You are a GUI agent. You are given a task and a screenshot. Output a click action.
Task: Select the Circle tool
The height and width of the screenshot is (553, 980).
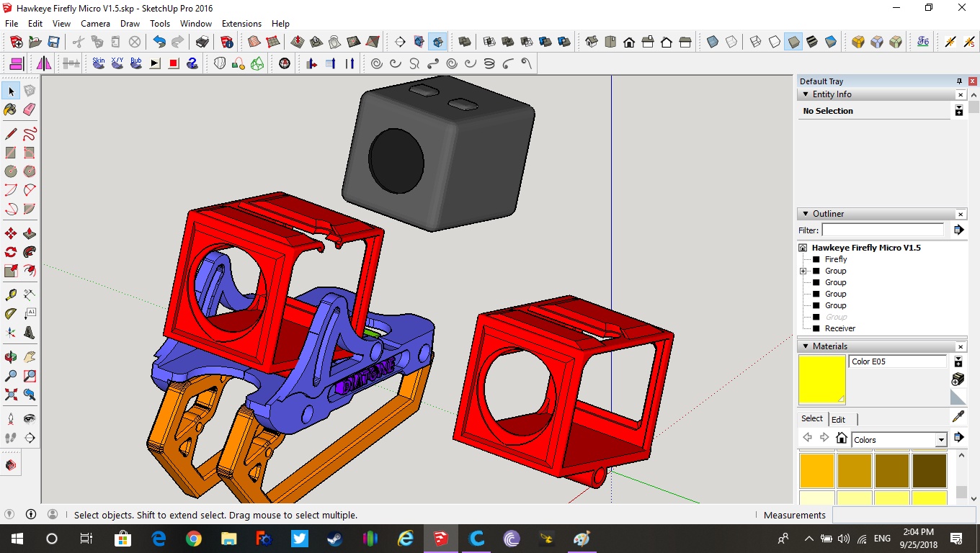(11, 171)
